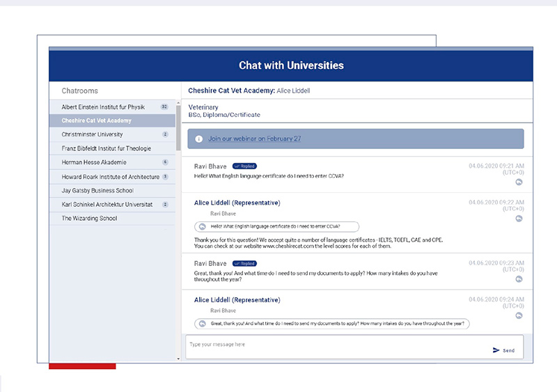
Task: Open the quoted intakes question bubble
Action: [332, 324]
